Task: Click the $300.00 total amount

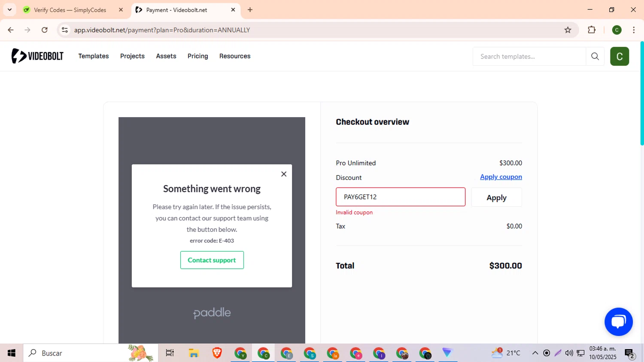Action: (x=505, y=266)
